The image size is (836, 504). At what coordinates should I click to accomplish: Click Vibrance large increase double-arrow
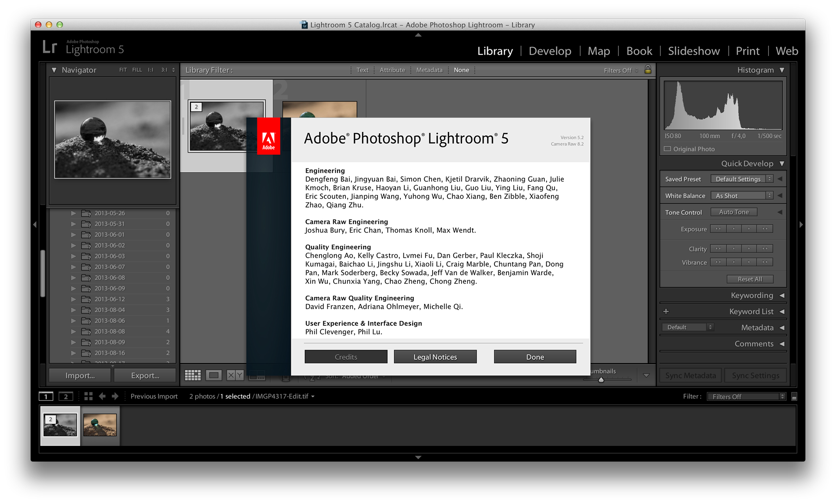(x=765, y=262)
